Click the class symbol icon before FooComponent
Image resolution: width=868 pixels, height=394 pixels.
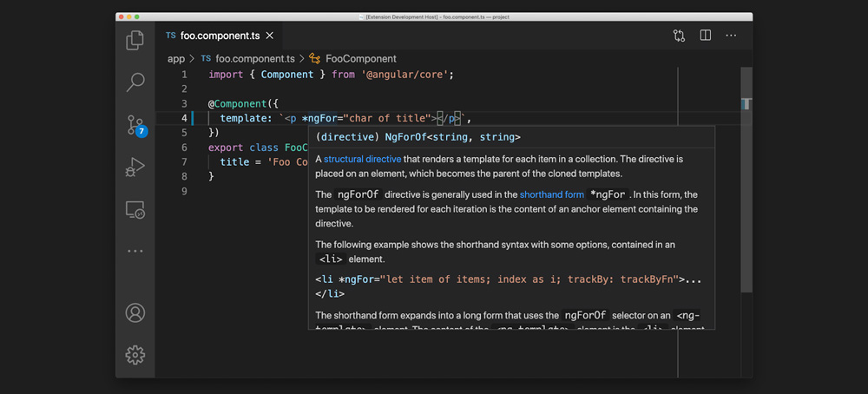[315, 59]
